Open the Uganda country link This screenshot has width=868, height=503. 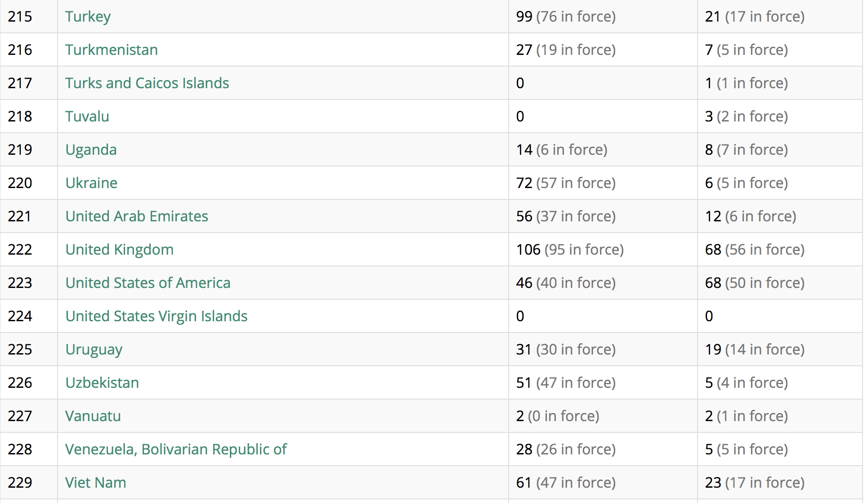(91, 150)
